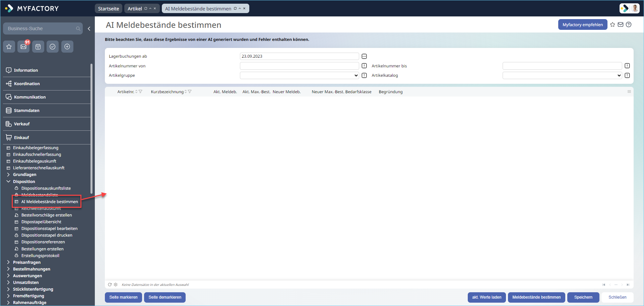The height and width of the screenshot is (306, 644).
Task: Click the Meldebestände bestimmen button
Action: coord(536,297)
